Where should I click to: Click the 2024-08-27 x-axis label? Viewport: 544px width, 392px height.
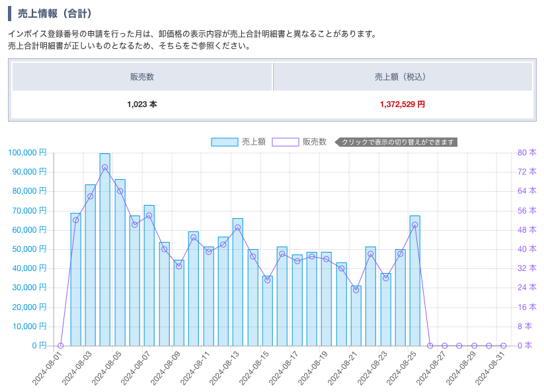coord(430,368)
